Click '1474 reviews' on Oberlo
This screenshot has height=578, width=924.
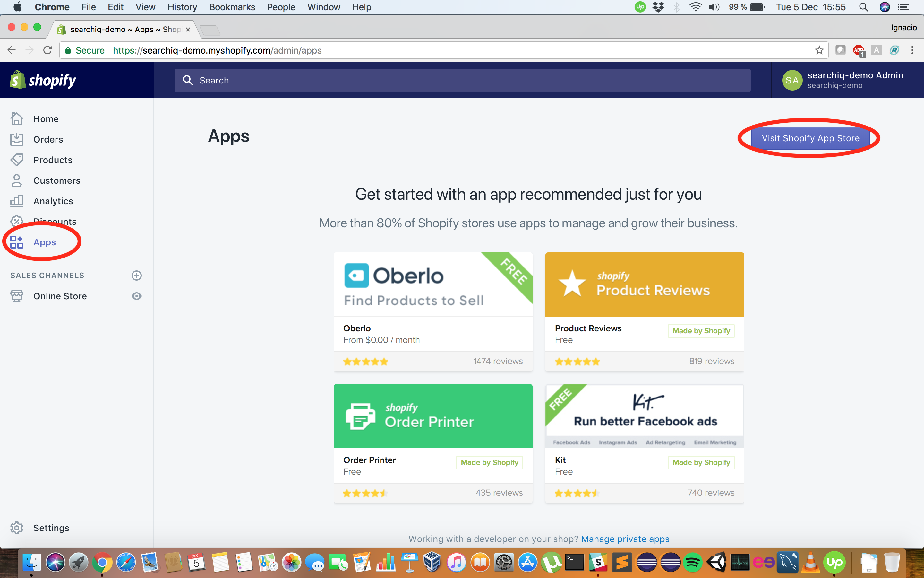[x=498, y=361]
